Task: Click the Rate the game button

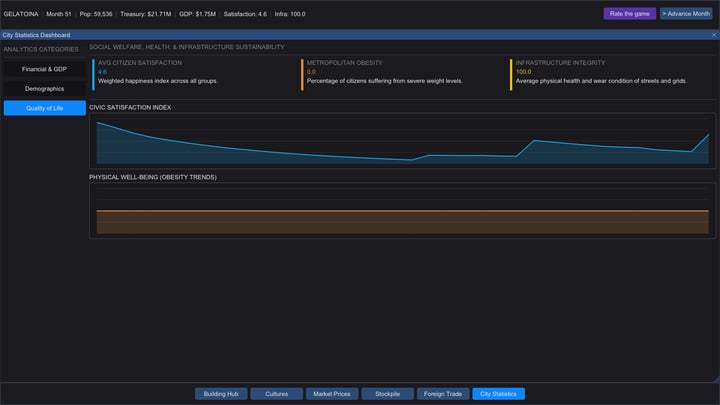Action: (630, 14)
